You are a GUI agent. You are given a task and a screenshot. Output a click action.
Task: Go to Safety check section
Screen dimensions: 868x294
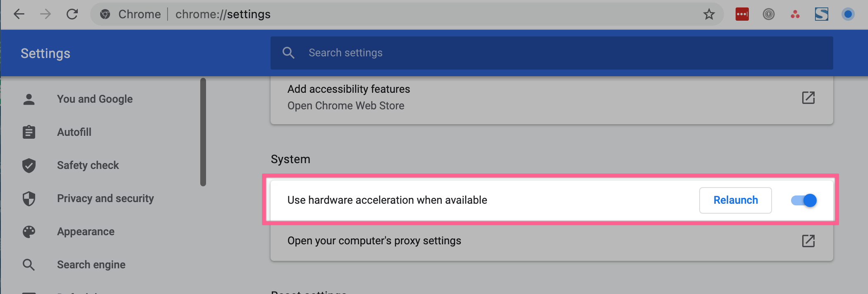(88, 165)
